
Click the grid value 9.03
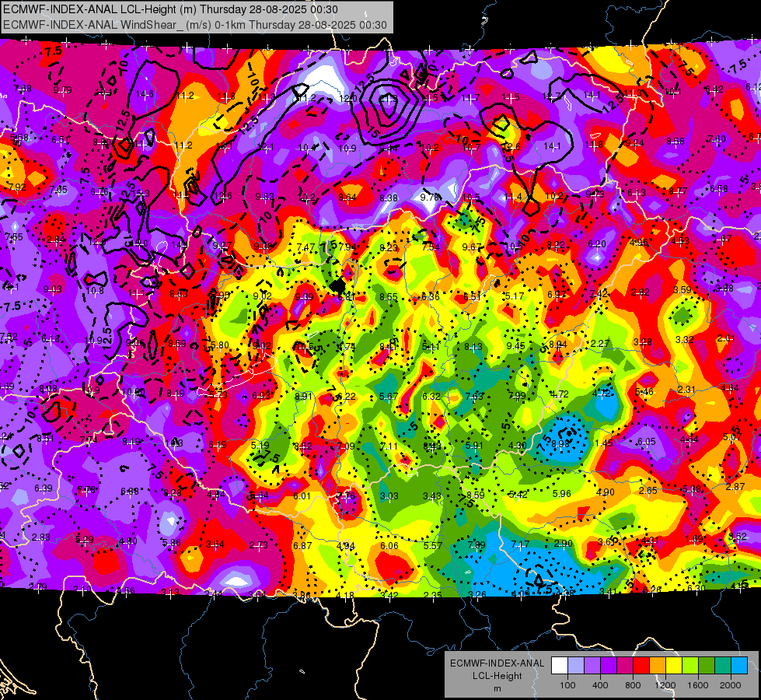pyautogui.click(x=52, y=289)
